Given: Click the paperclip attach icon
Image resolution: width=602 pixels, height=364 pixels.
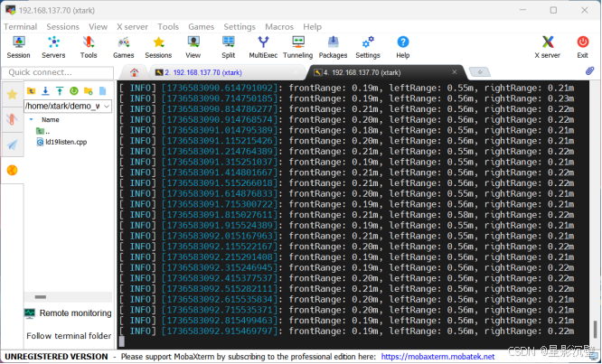Looking at the screenshot, I should coord(589,71).
